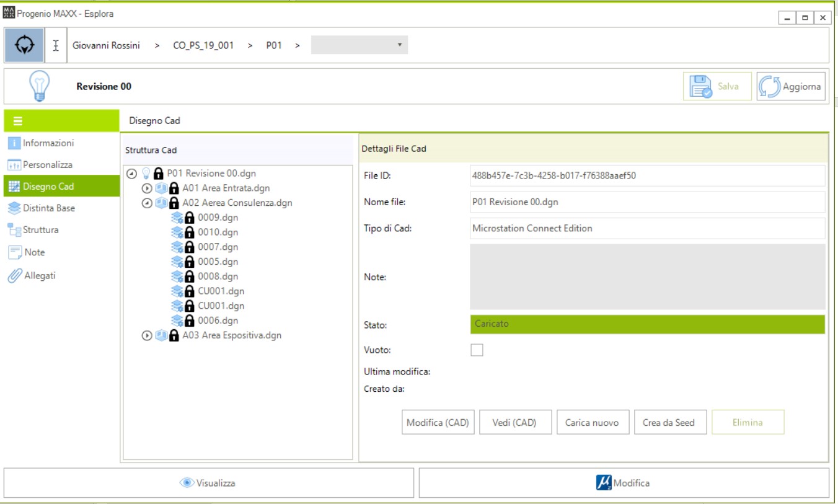The height and width of the screenshot is (504, 838).
Task: Click the cube icon of A02 Aerea Consulenza.dgn
Action: tap(161, 203)
